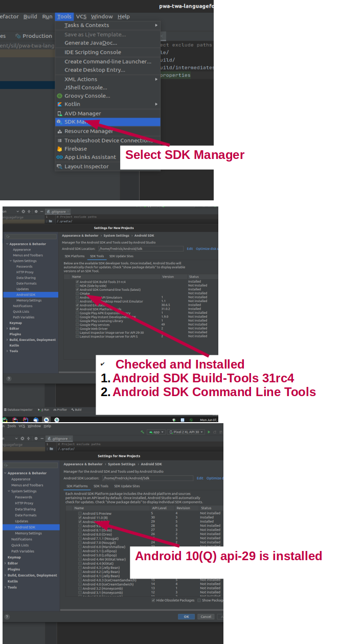Click the Layout Inspector magnifier icon
This screenshot has width=363, height=644.
pyautogui.click(x=60, y=167)
